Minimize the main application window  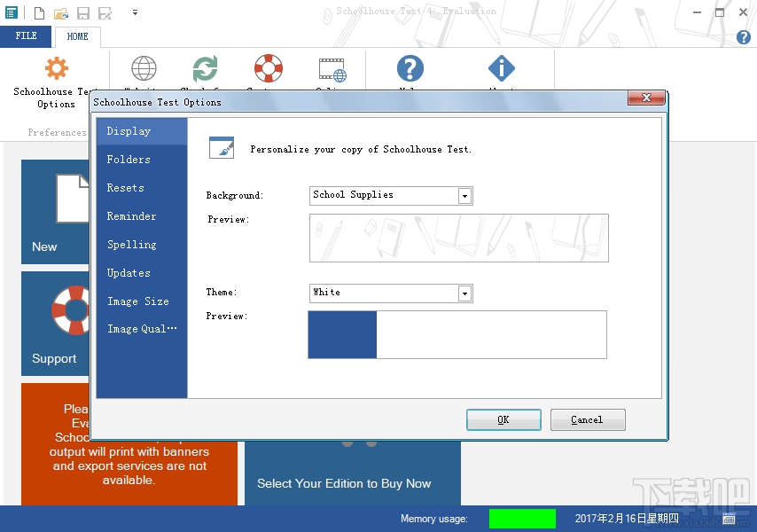coord(697,12)
